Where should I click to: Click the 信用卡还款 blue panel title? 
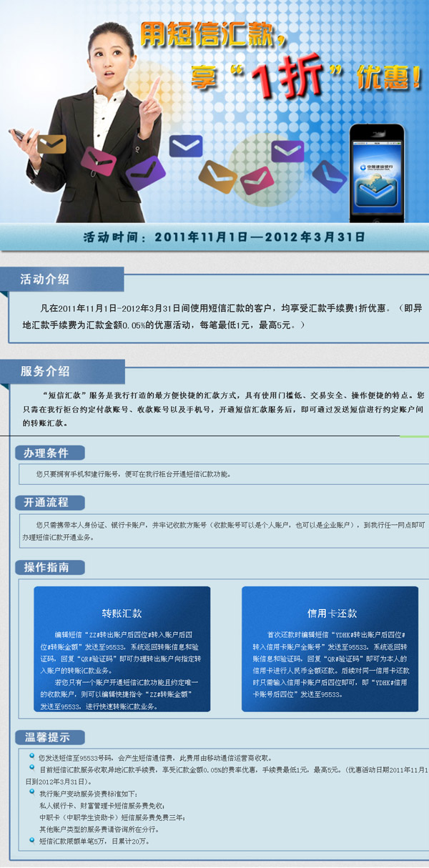point(332,613)
